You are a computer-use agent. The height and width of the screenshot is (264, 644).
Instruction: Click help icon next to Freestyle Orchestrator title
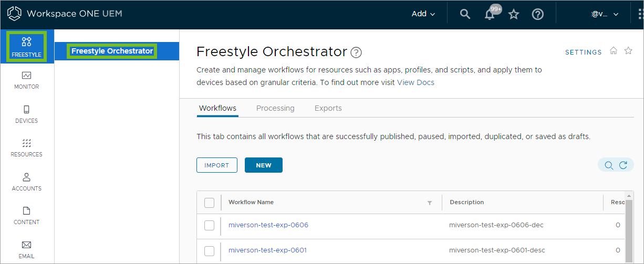[356, 52]
